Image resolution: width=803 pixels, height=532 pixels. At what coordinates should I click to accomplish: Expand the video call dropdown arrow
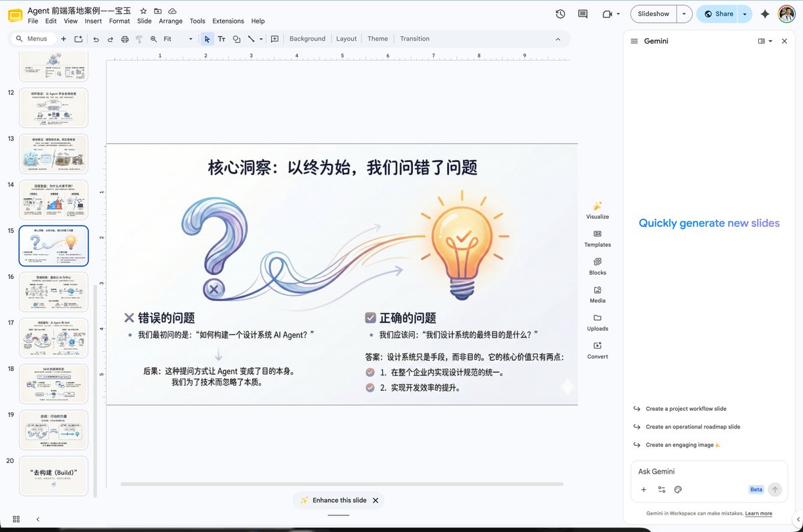click(618, 14)
